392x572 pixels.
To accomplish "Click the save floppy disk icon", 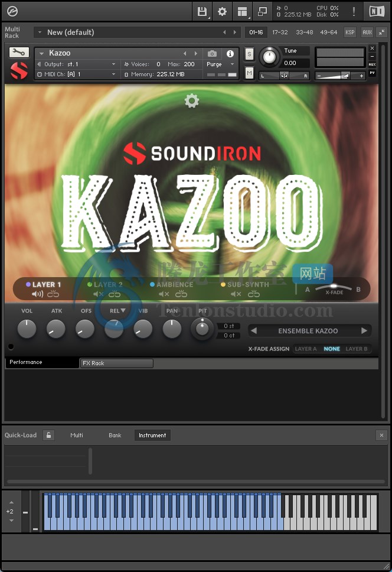I will [x=202, y=11].
